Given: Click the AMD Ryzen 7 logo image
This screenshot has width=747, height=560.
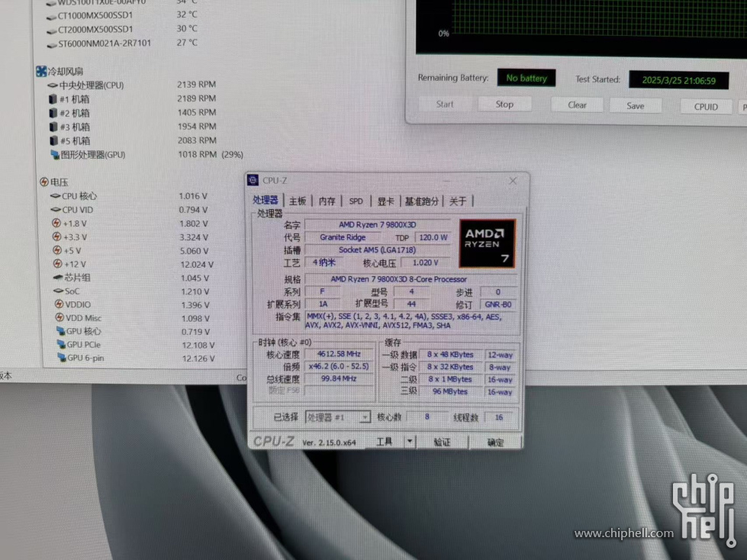Looking at the screenshot, I should (x=487, y=243).
